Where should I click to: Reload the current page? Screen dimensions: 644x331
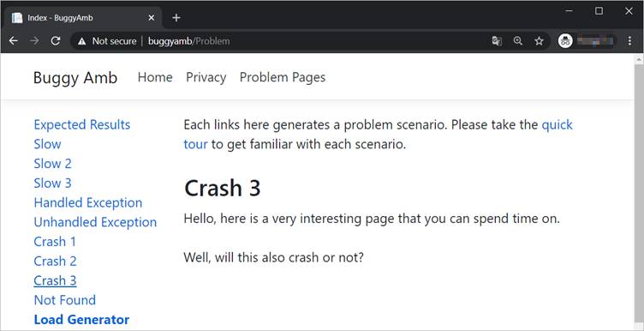[x=56, y=40]
